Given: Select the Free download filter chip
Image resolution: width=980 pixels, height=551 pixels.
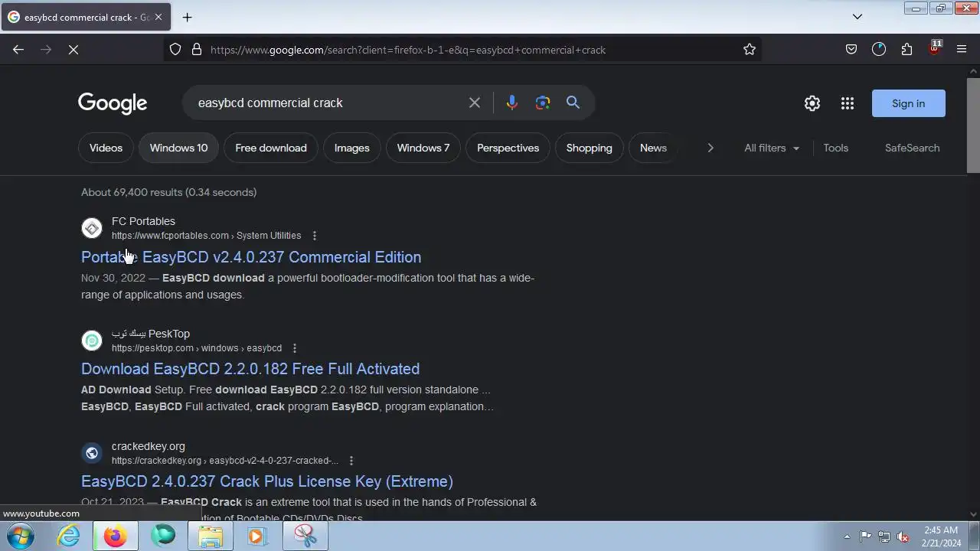Looking at the screenshot, I should (271, 148).
